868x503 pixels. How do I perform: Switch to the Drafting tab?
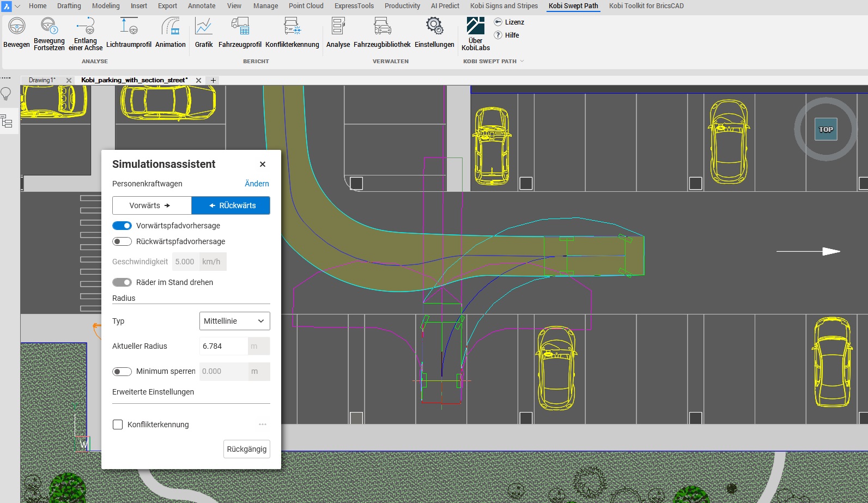69,6
